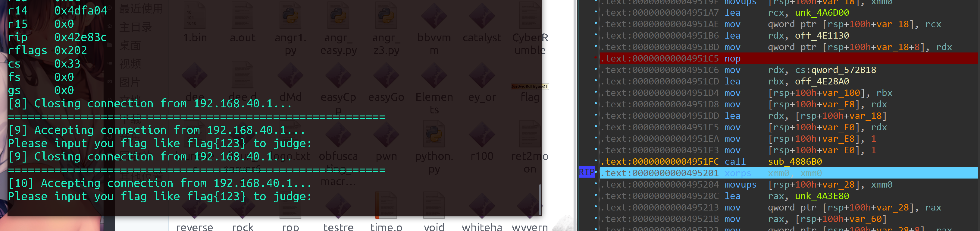Toggle breakpoint dot at address 49520C
Viewport: 980px width, 231px height.
tap(596, 196)
